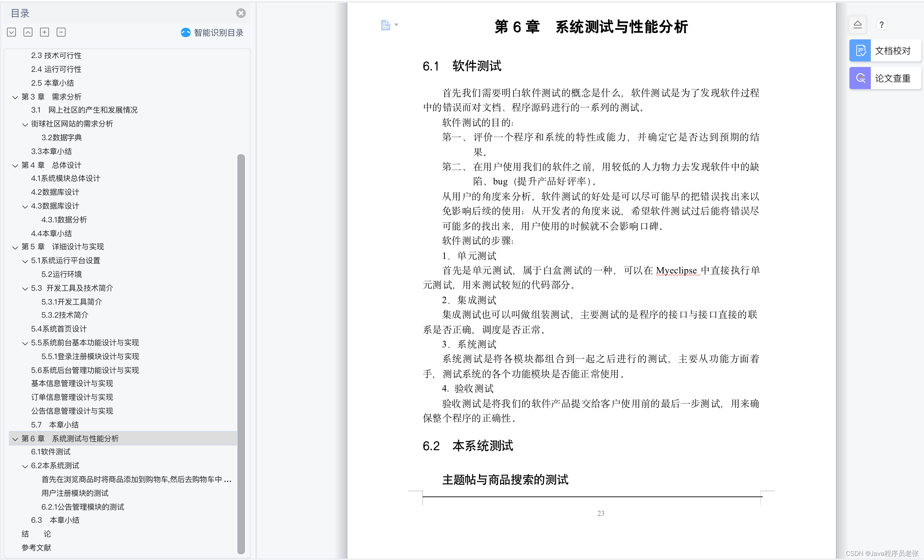Screen dimensions: 924x560
Task: Select 3.1 网上社区的产生和发展情况
Action: [84, 110]
